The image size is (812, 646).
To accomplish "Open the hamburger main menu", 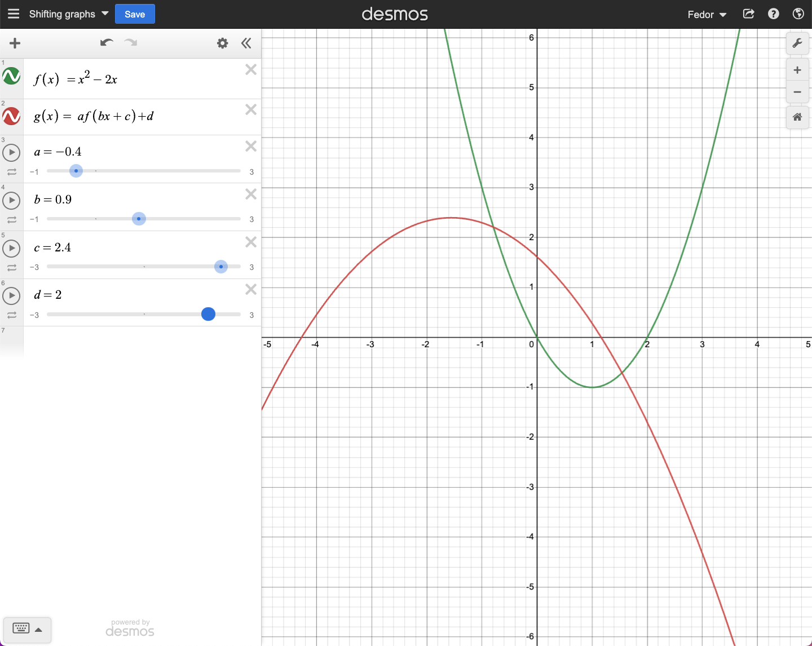I will pyautogui.click(x=14, y=14).
